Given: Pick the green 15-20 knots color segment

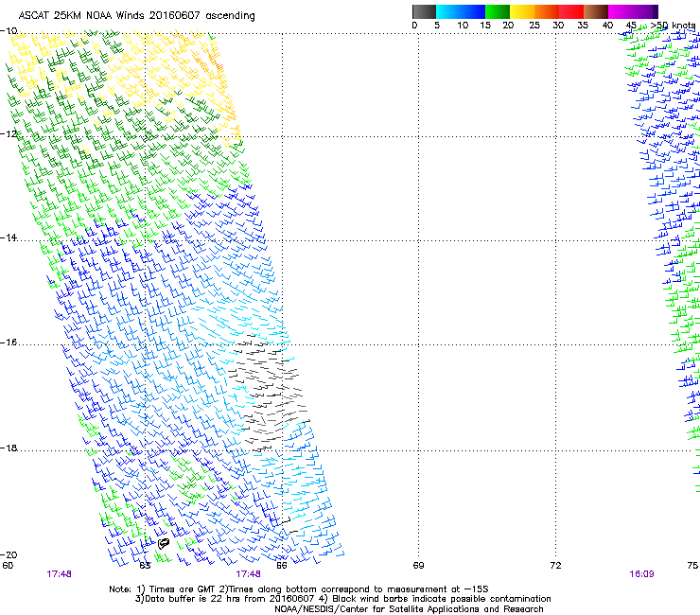Looking at the screenshot, I should tap(498, 11).
